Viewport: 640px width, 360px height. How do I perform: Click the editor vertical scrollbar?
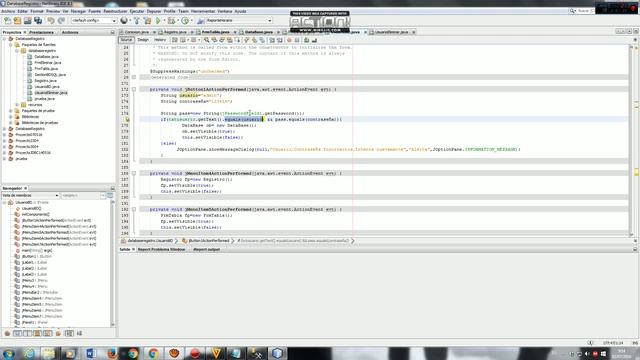click(631, 139)
